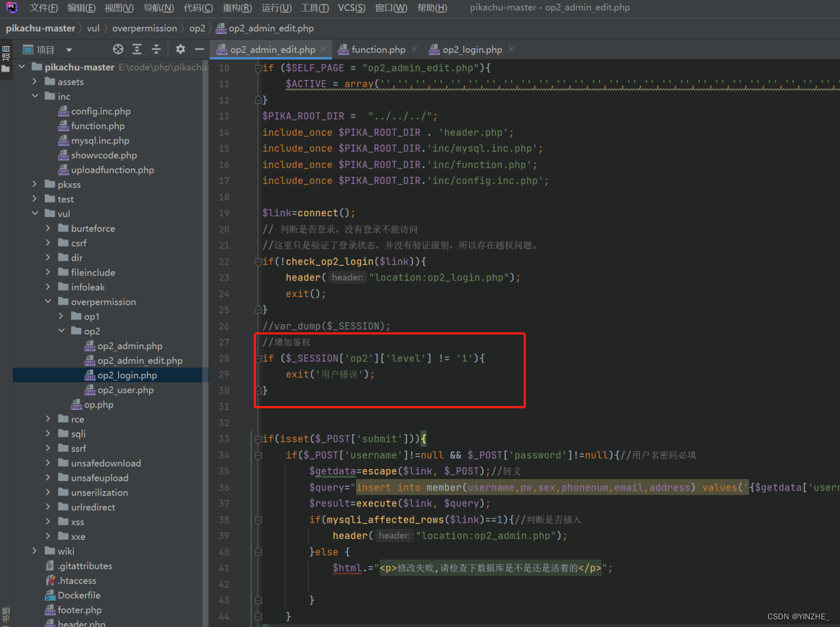Select op2_admin.php in project tree
Viewport: 840px width, 627px height.
click(130, 346)
